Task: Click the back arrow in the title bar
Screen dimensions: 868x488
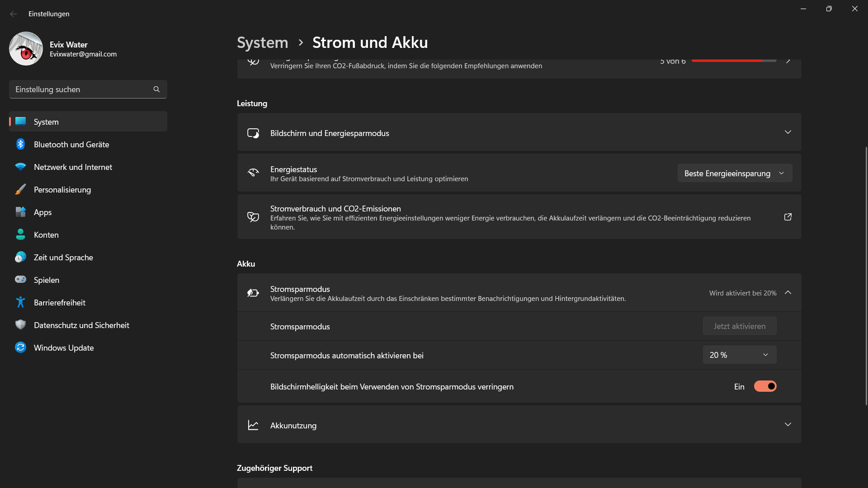Action: click(x=14, y=14)
